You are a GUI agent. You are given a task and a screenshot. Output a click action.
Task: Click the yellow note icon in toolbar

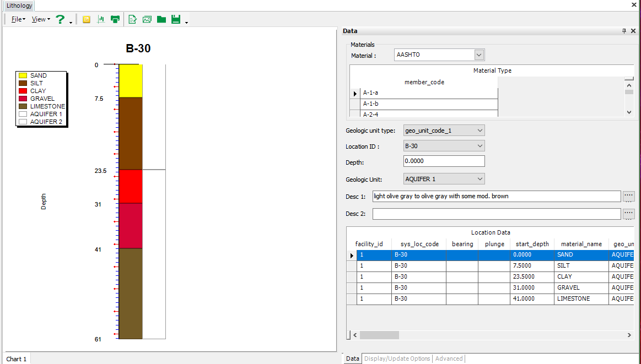coord(87,19)
